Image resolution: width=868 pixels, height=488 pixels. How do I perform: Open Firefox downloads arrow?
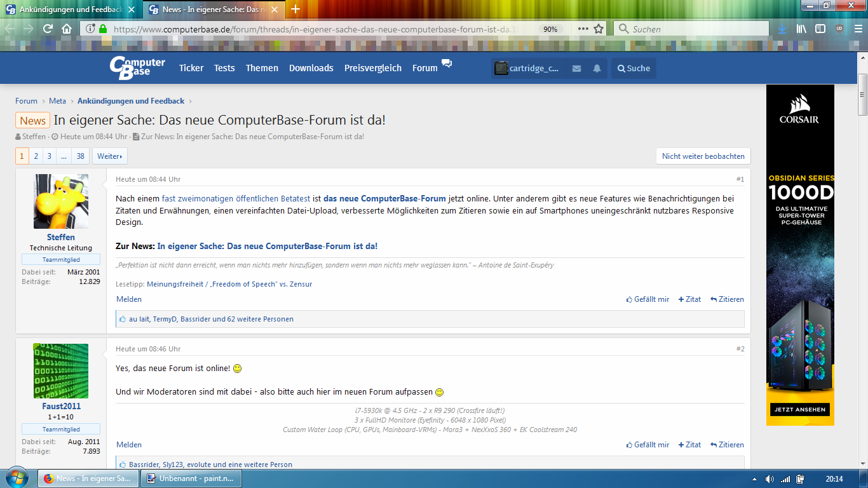[x=782, y=29]
